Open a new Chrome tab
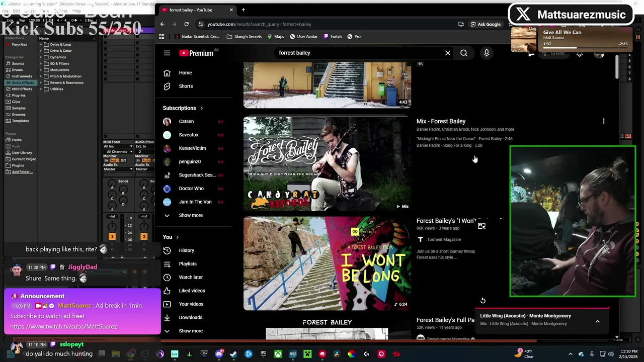644x362 pixels. coord(244,10)
